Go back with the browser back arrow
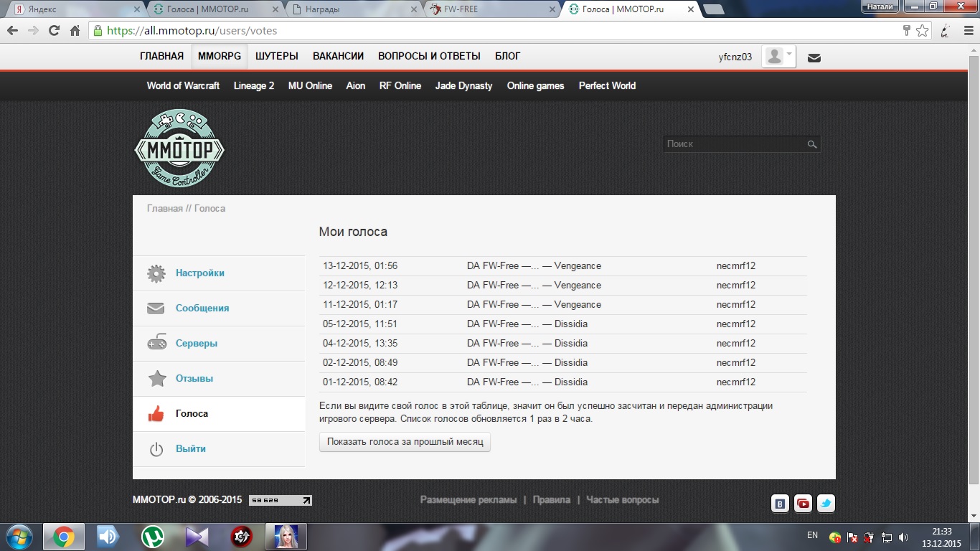The width and height of the screenshot is (980, 551). (13, 31)
